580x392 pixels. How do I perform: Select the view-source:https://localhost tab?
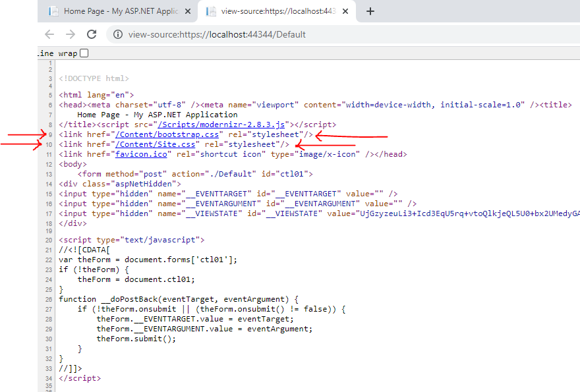277,11
